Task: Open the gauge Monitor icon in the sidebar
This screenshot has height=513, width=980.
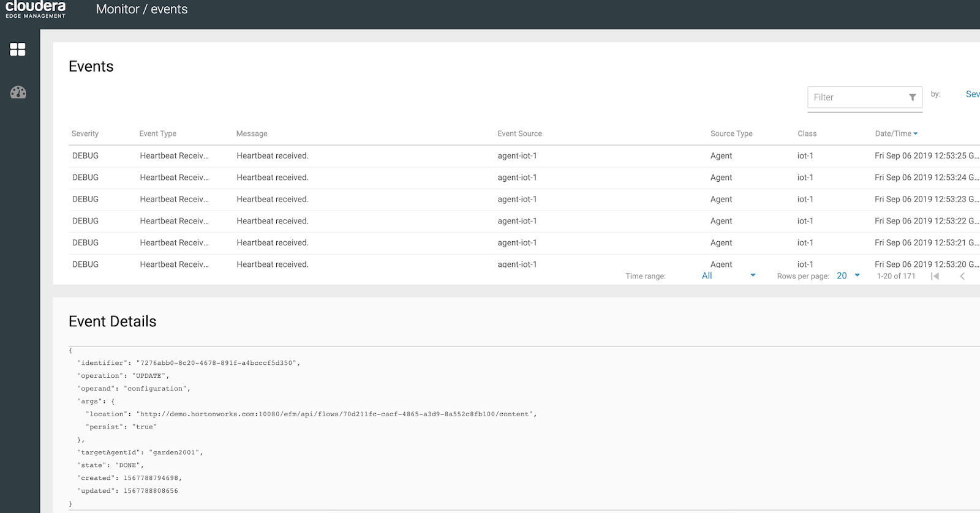Action: 18,92
